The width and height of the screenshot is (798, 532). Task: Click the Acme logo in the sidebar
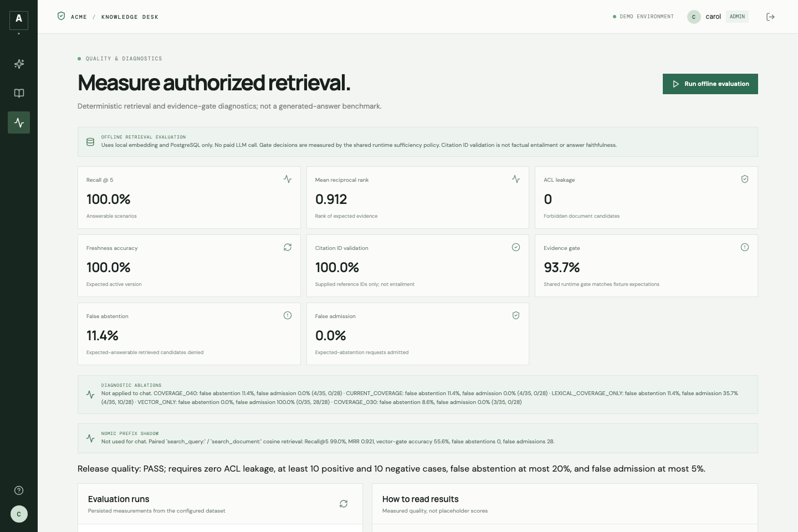coord(19,20)
